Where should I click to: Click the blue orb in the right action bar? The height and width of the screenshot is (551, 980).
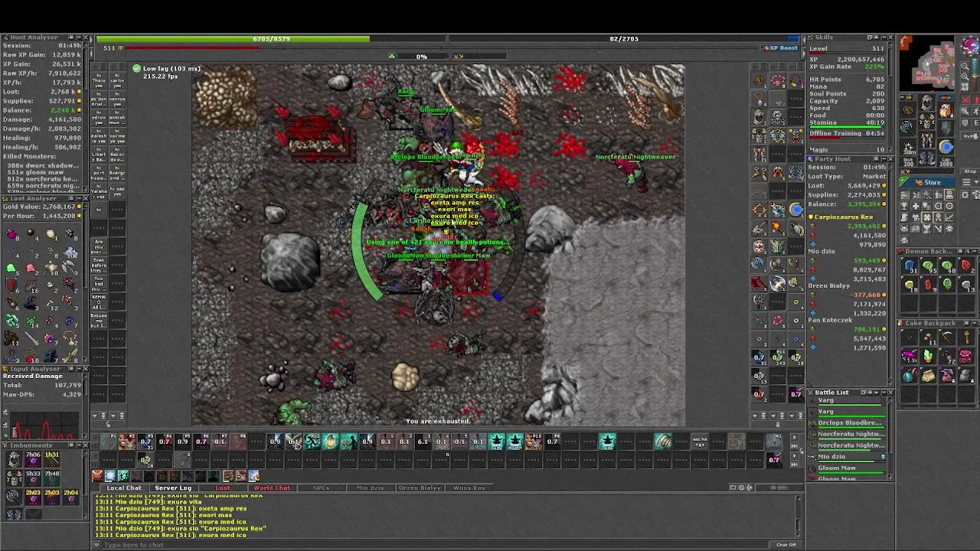pos(796,210)
